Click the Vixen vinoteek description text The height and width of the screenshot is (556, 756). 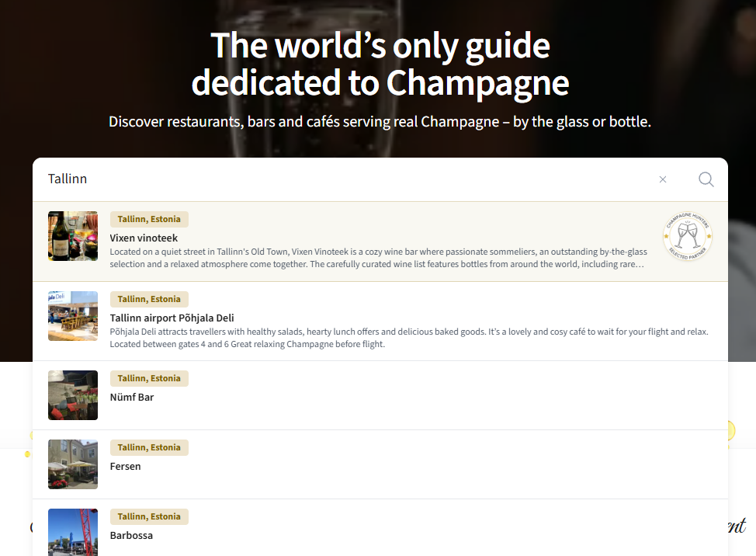click(x=379, y=258)
